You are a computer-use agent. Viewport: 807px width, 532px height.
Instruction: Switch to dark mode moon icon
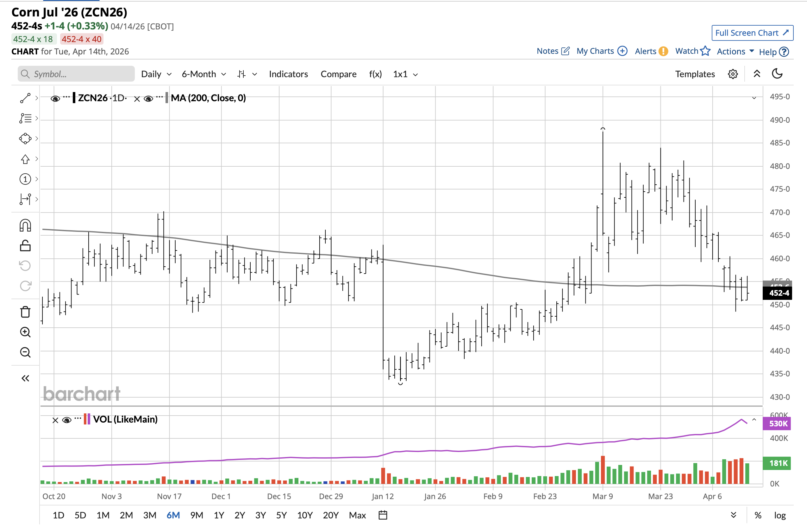click(777, 74)
